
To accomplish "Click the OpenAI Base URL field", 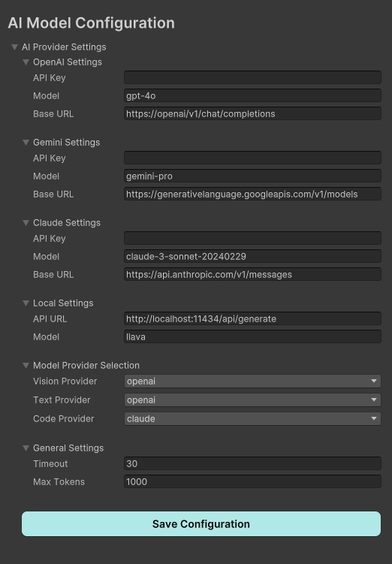I will (x=252, y=113).
